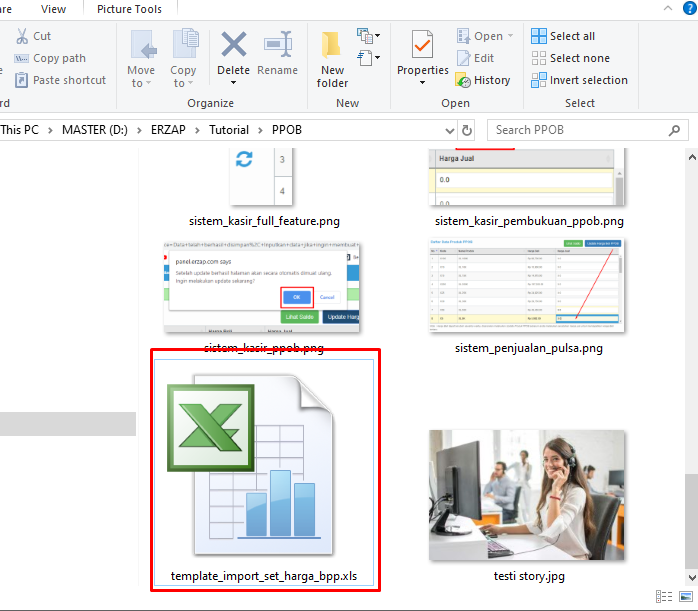Collapse the ribbon with caret arrow
The image size is (698, 611).
[x=668, y=8]
